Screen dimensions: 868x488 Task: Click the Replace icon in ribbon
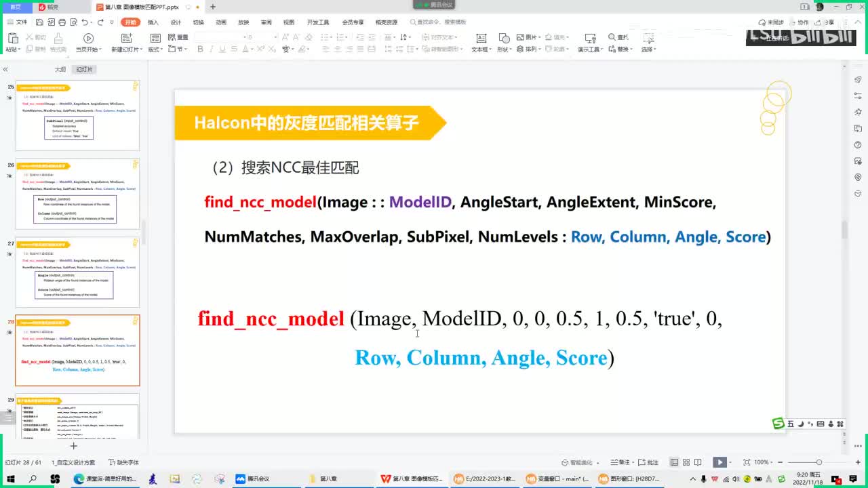pos(612,49)
